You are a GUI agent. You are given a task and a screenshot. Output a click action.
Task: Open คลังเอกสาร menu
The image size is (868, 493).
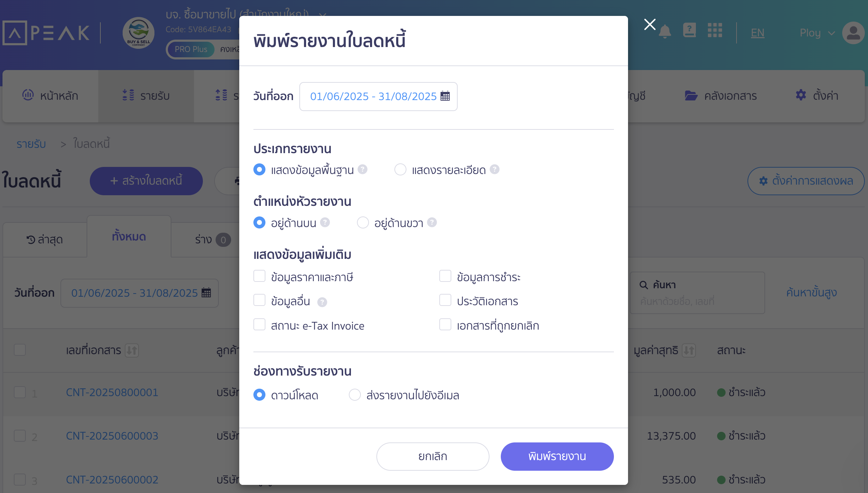(x=721, y=96)
